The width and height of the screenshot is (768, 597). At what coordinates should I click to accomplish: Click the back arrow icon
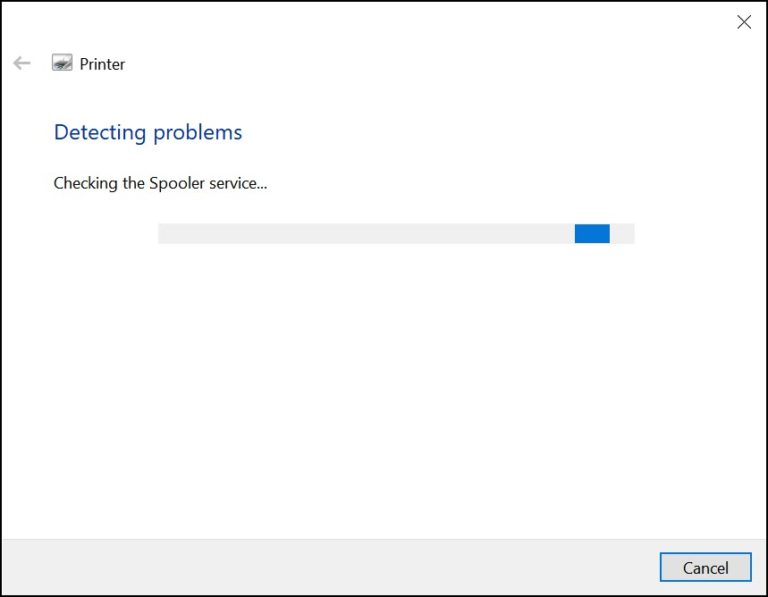pyautogui.click(x=22, y=63)
